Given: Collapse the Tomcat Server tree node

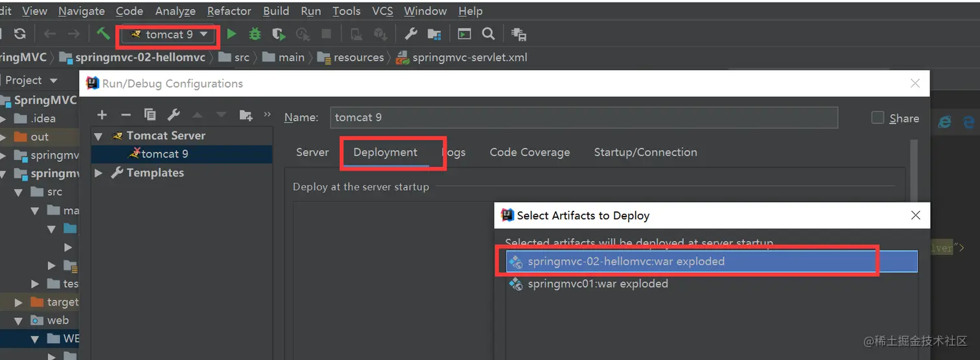Looking at the screenshot, I should pos(99,136).
